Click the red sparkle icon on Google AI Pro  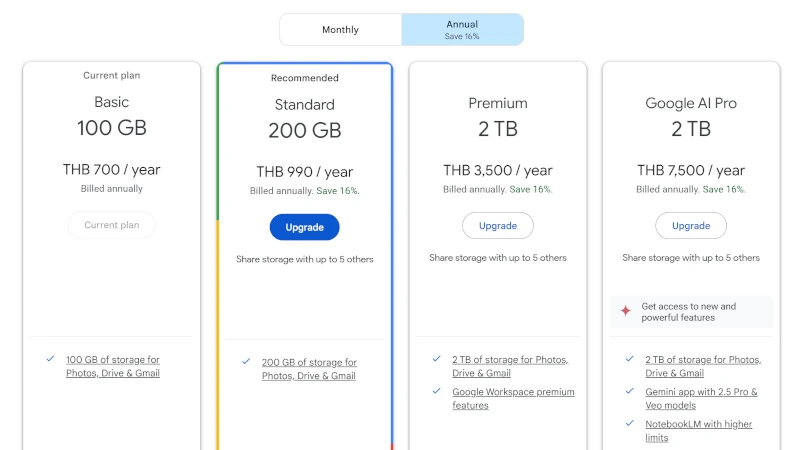pyautogui.click(x=625, y=311)
